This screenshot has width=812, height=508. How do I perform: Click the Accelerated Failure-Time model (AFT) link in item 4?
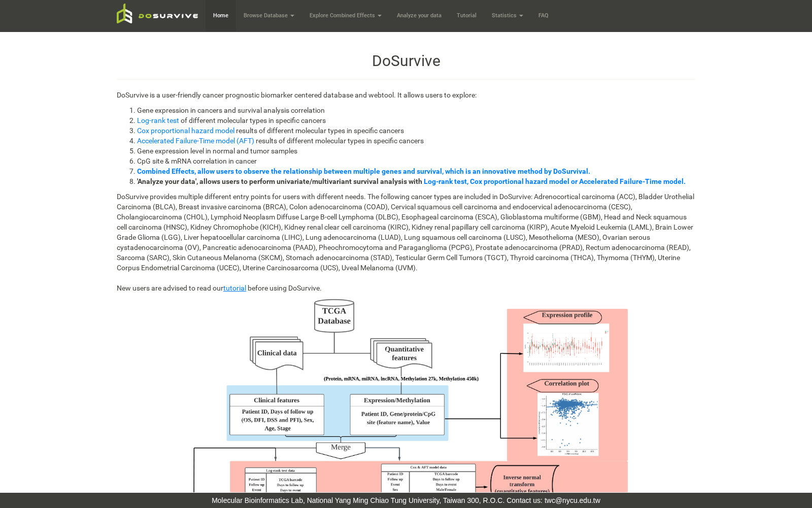(x=195, y=141)
